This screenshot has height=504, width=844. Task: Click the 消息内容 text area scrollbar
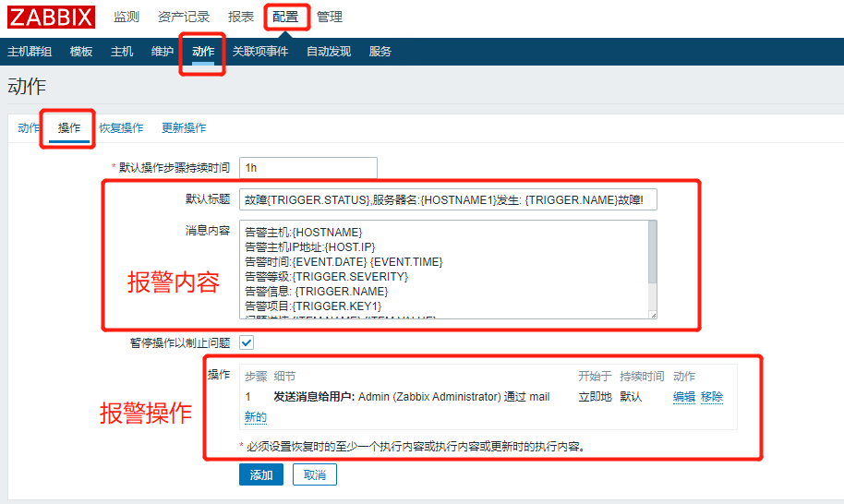[652, 253]
